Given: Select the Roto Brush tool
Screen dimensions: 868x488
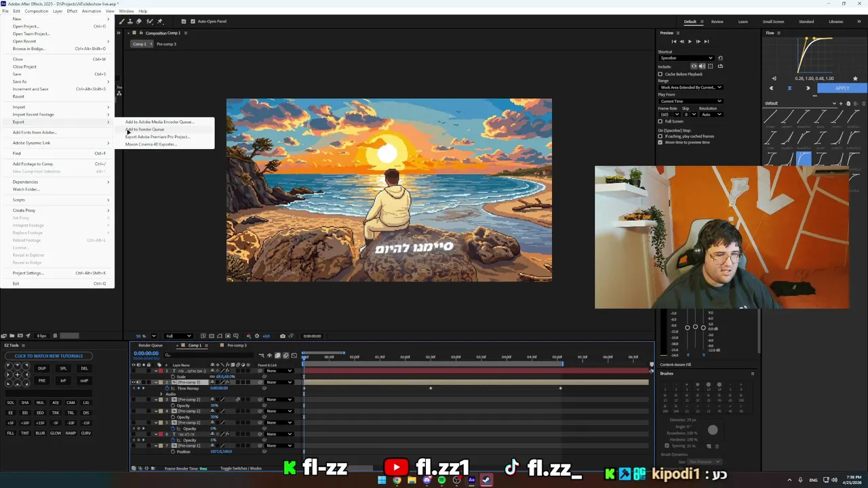Looking at the screenshot, I should tap(150, 21).
